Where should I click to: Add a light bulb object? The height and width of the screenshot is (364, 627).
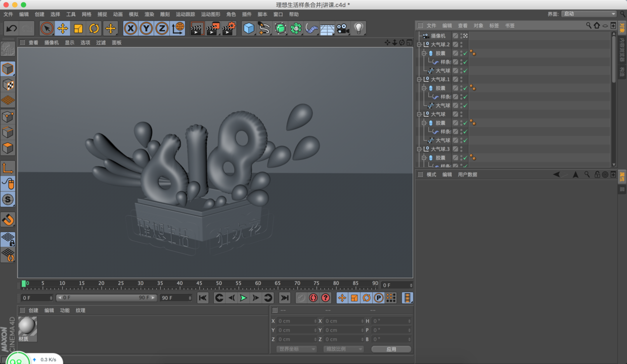(x=359, y=28)
